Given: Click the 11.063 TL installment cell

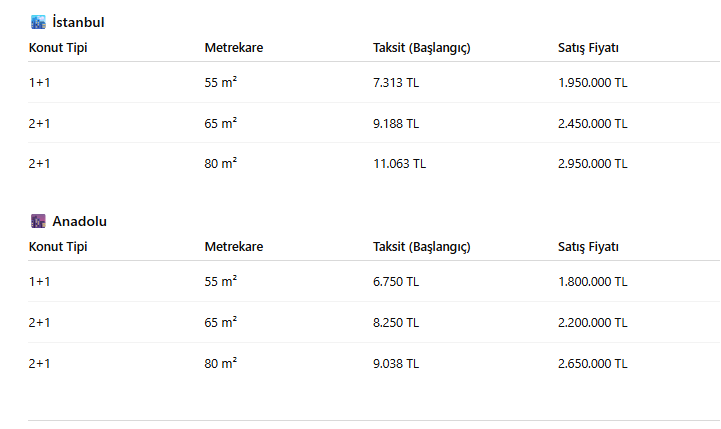Looking at the screenshot, I should pyautogui.click(x=399, y=163).
